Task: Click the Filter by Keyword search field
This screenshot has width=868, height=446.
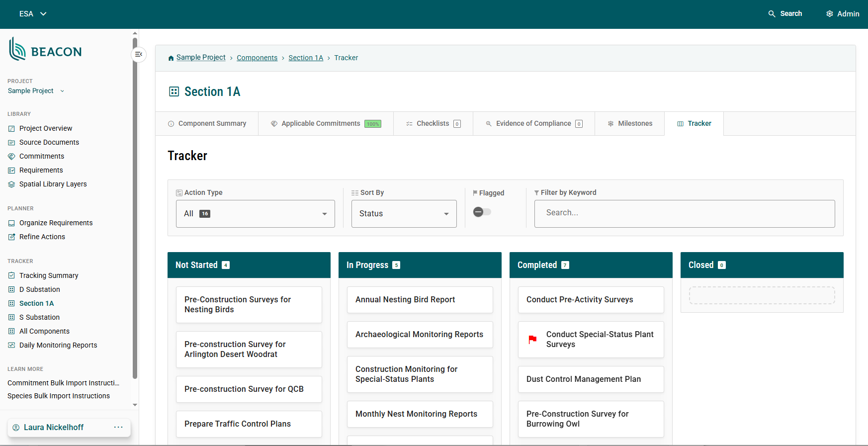Action: pyautogui.click(x=684, y=213)
